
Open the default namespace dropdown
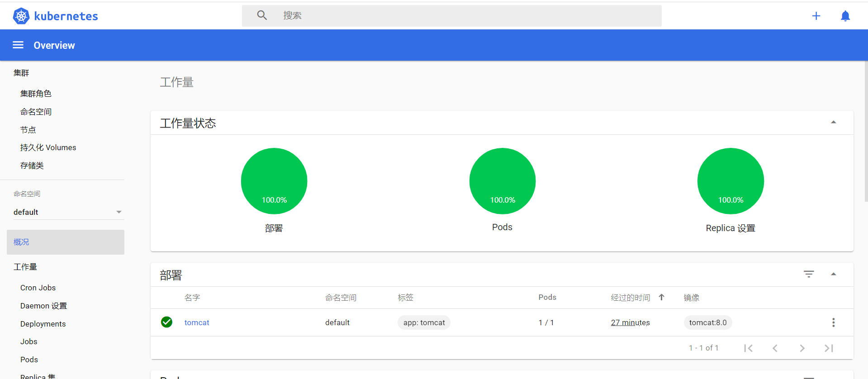(68, 212)
